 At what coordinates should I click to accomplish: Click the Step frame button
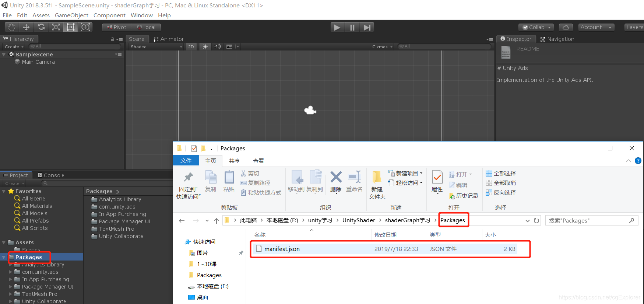pos(367,27)
